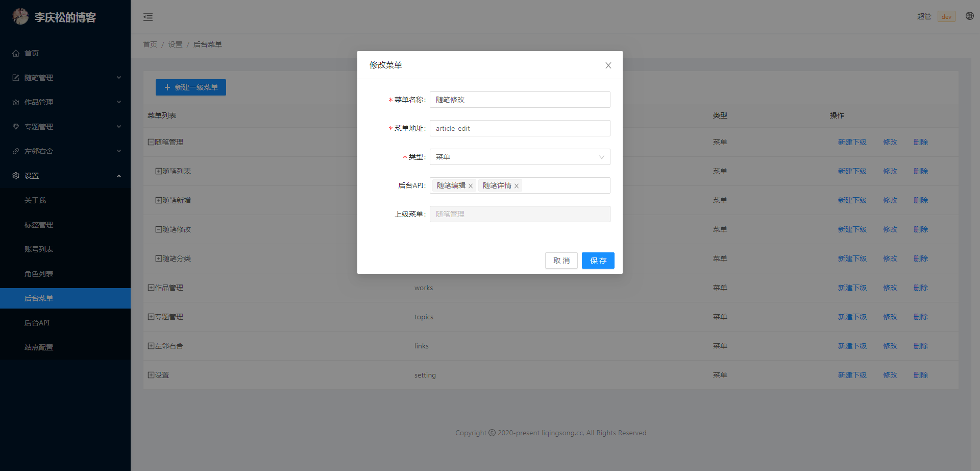Remove the 随笔编辑 tag from 后台API
980x471 pixels.
tap(471, 186)
